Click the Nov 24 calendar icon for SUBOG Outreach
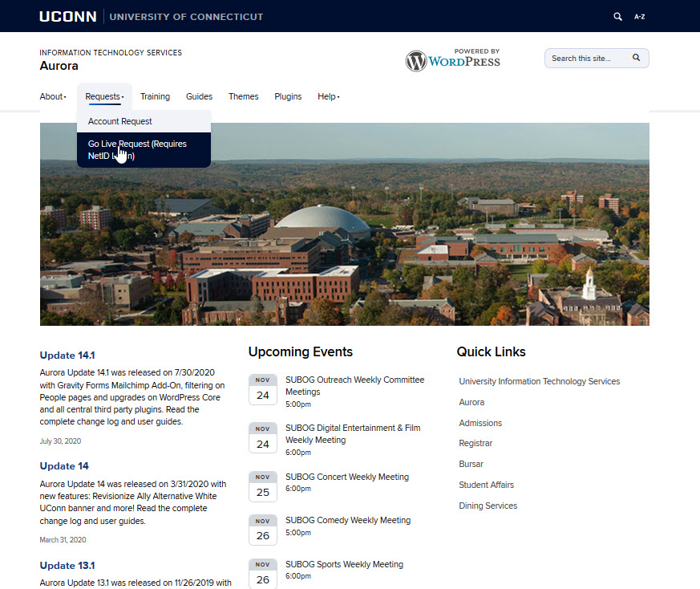This screenshot has width=700, height=589. point(262,388)
